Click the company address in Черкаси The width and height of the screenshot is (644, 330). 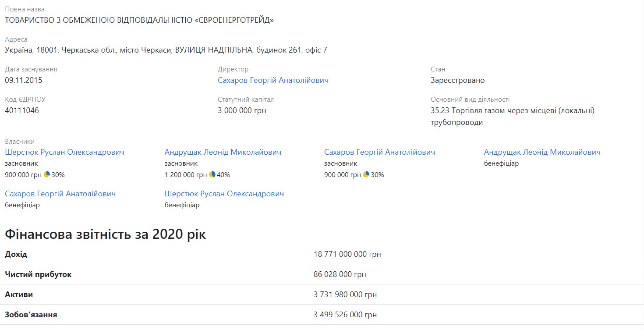click(x=166, y=50)
